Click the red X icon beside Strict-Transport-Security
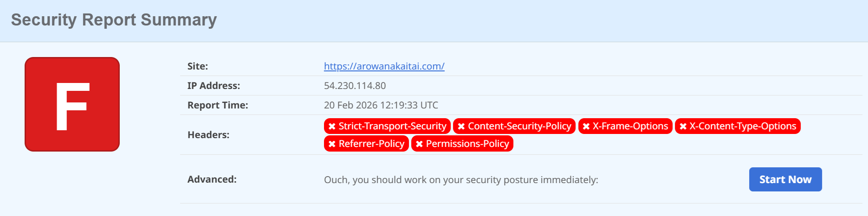The height and width of the screenshot is (216, 868). coord(332,127)
